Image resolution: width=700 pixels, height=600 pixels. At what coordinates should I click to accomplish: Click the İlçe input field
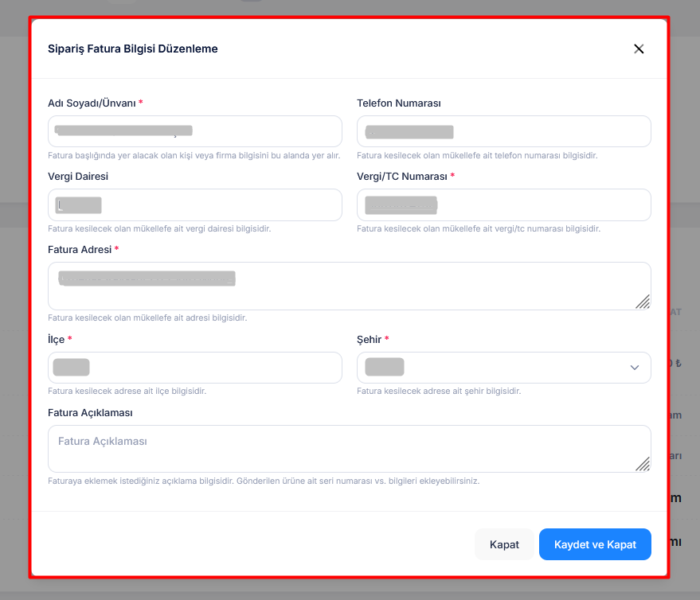pyautogui.click(x=194, y=368)
